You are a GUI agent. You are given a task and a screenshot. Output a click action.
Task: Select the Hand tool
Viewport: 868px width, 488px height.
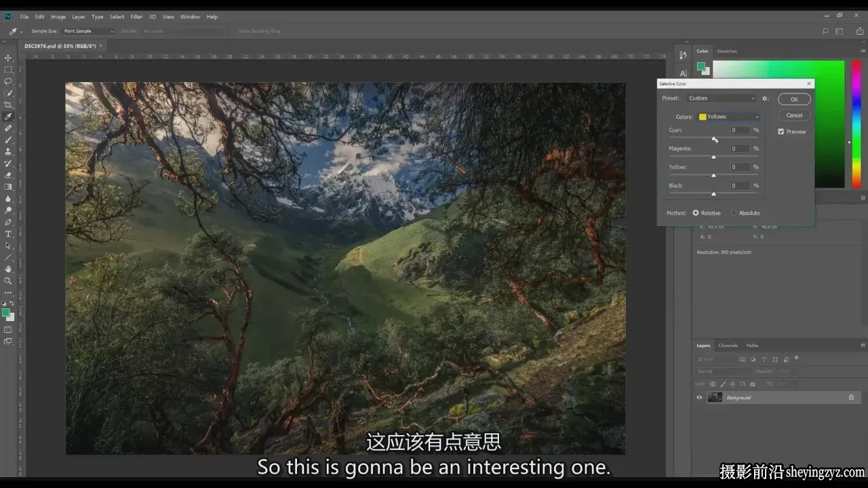[8, 269]
